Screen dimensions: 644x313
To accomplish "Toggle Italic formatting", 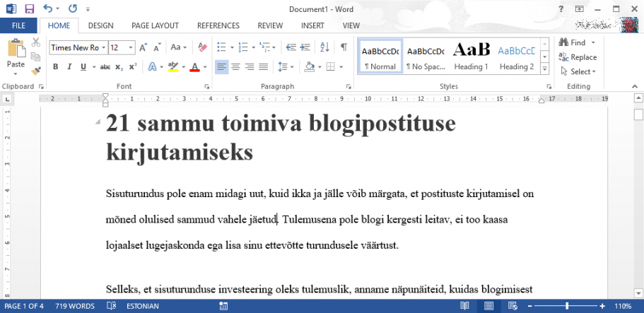I will click(x=69, y=67).
